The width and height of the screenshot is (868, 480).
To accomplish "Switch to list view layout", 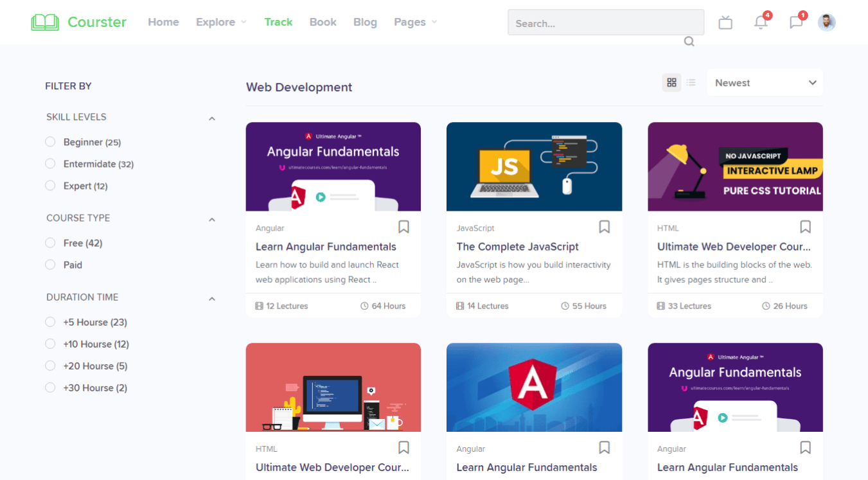I will tap(691, 82).
